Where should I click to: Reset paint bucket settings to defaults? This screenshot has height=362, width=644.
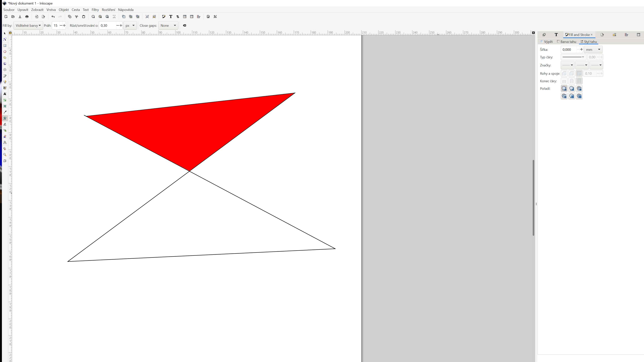click(x=185, y=25)
